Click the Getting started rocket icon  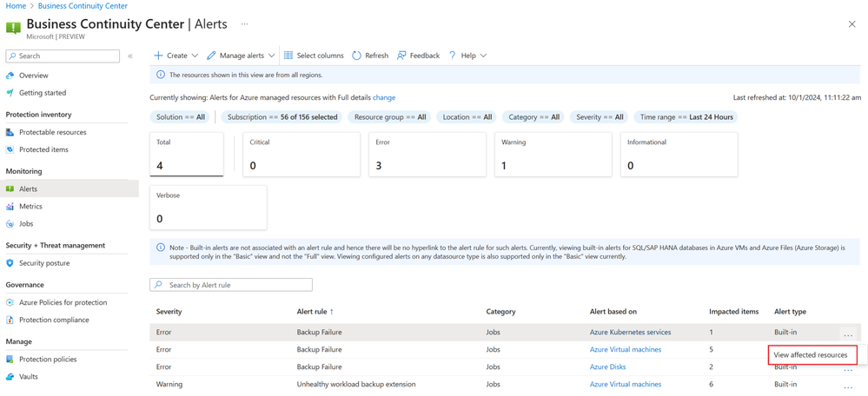point(10,93)
